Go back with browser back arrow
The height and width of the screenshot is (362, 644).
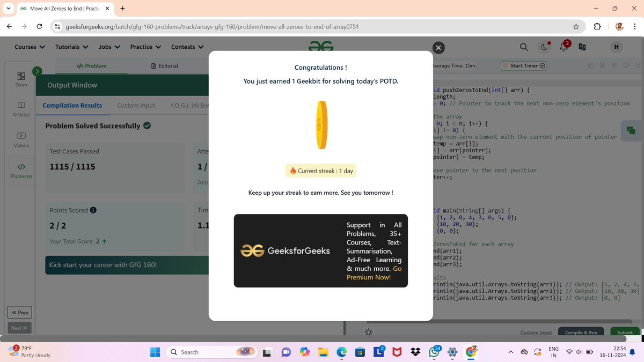[10, 26]
